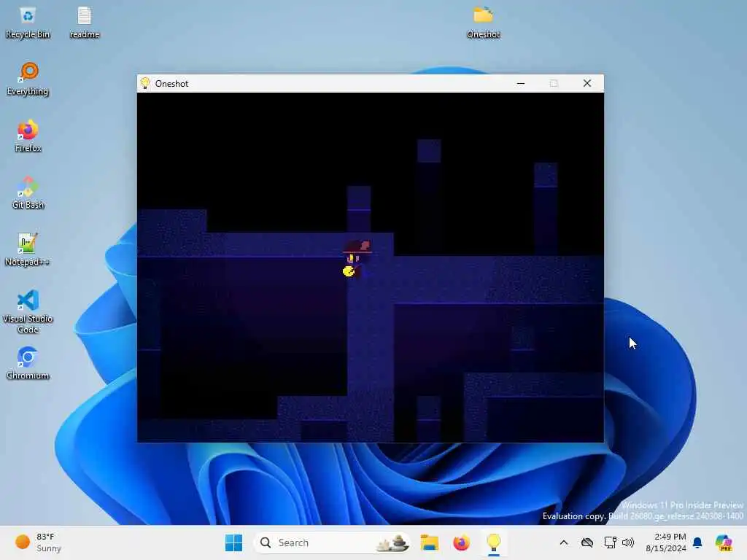Click the search highlight stones image in Search box

pyautogui.click(x=392, y=542)
